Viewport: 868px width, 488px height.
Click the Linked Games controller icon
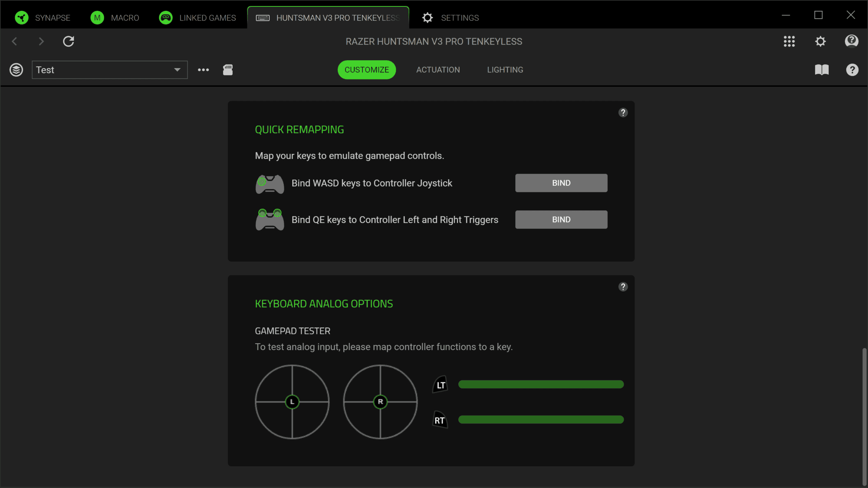pos(166,18)
